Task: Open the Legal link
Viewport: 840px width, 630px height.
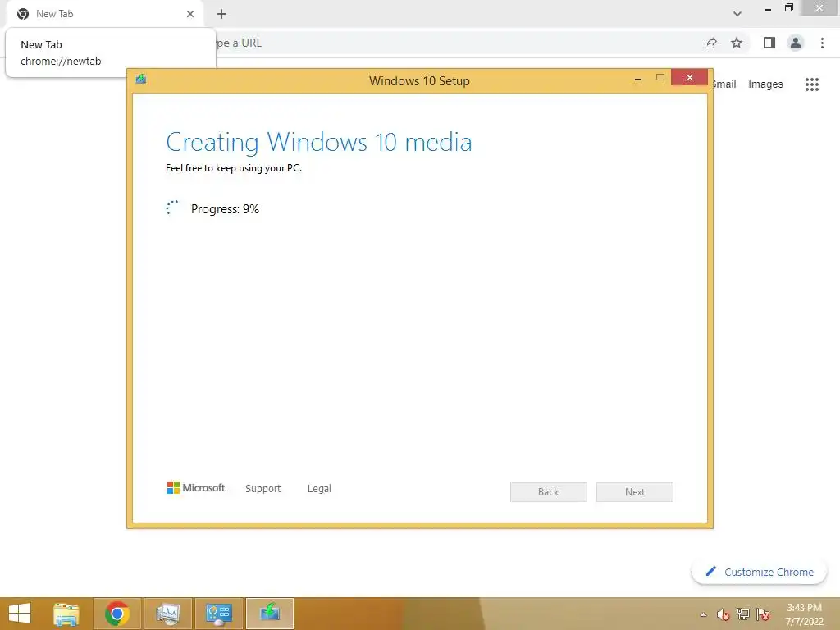Action: [319, 489]
